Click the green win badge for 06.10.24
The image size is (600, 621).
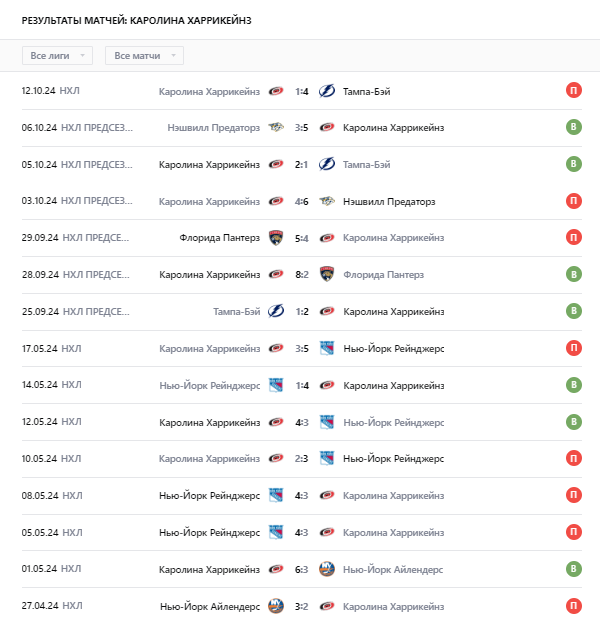tap(573, 128)
